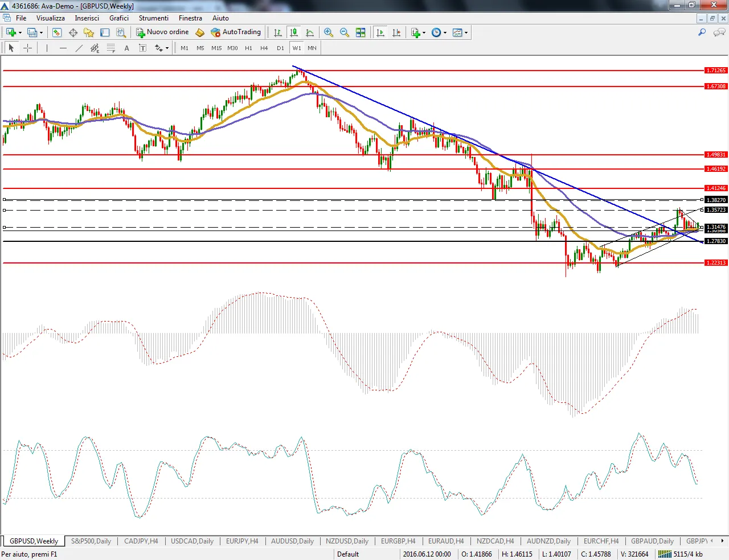
Task: Switch the chart to Line Chart
Action: point(310,32)
